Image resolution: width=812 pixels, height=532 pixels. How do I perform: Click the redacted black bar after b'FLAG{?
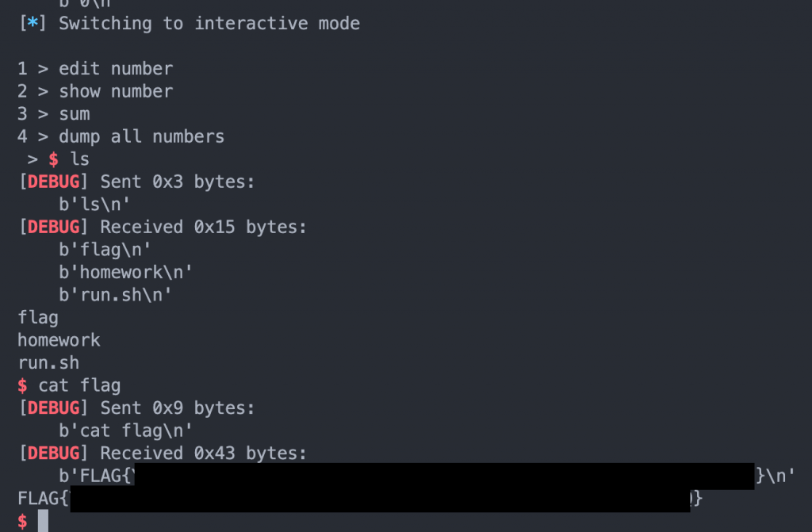[442, 476]
